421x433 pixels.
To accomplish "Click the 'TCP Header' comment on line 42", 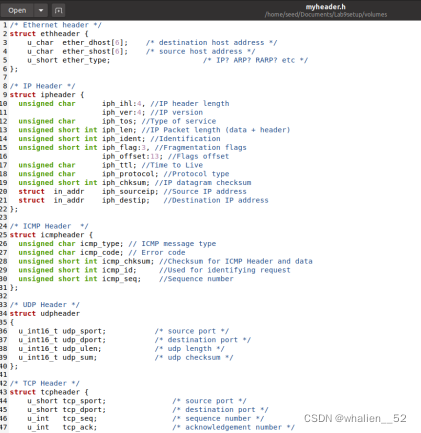I will coord(45,383).
